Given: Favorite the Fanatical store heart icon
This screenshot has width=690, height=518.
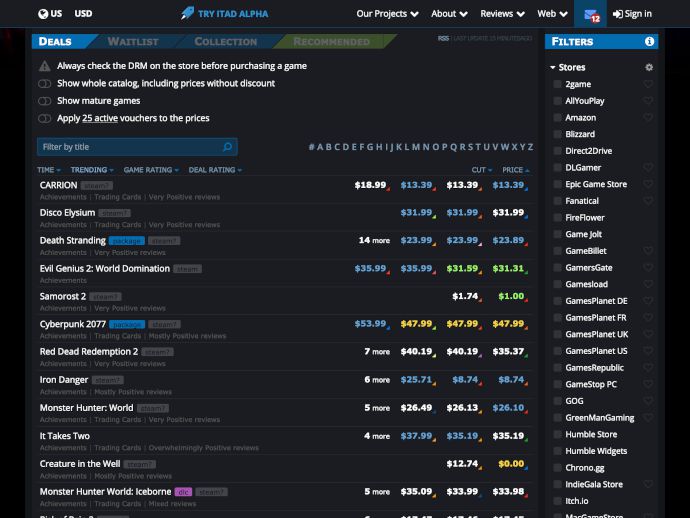Looking at the screenshot, I should pos(648,201).
